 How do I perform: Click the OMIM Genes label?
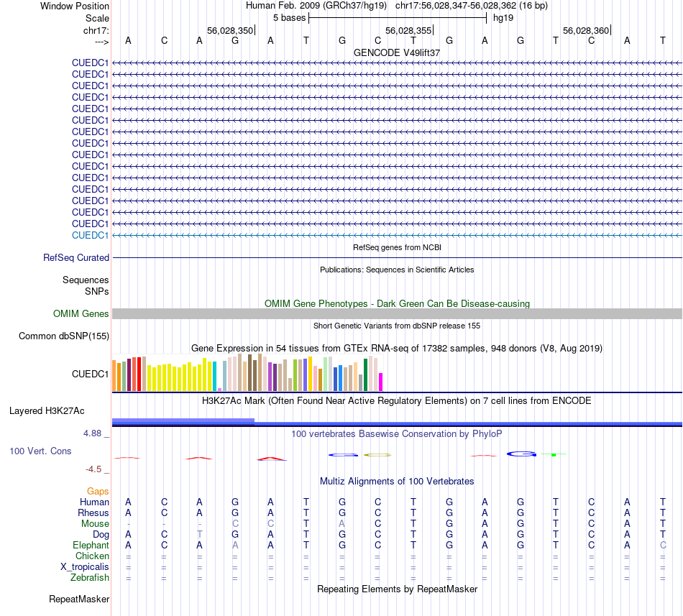tap(81, 314)
